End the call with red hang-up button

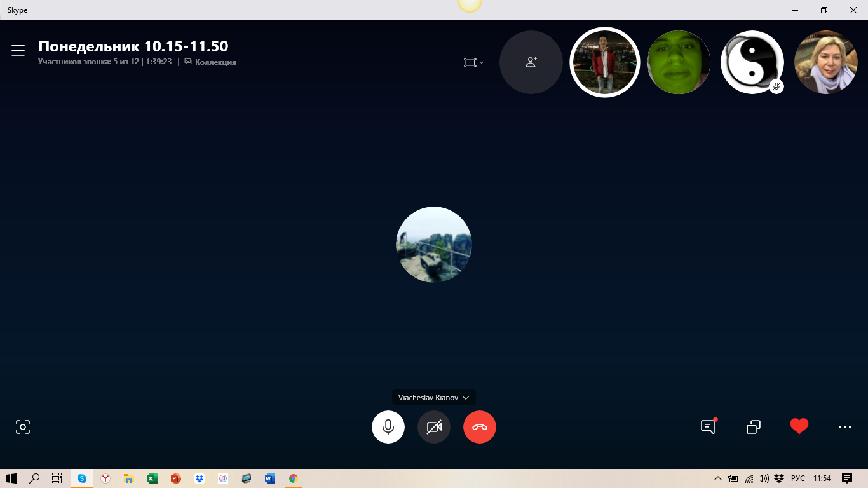tap(480, 427)
